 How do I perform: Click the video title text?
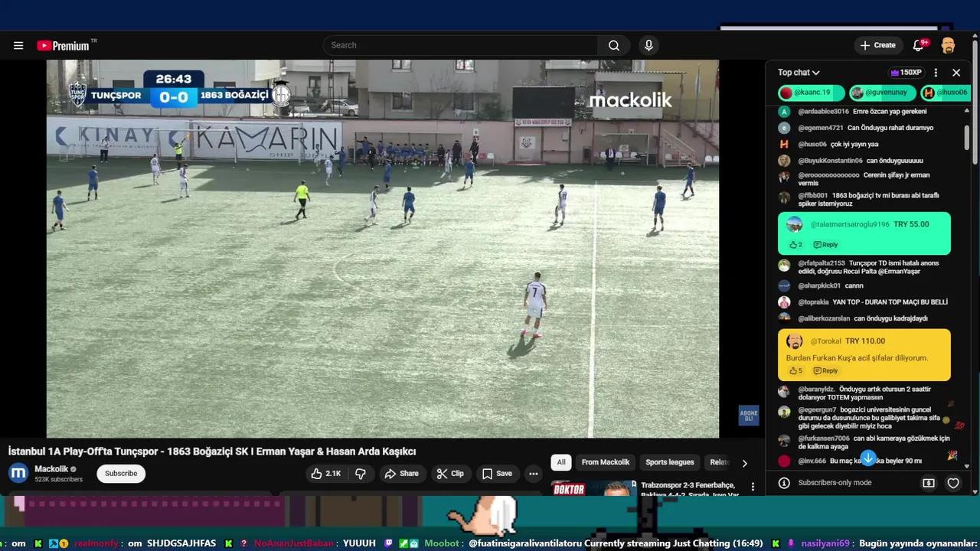click(212, 452)
